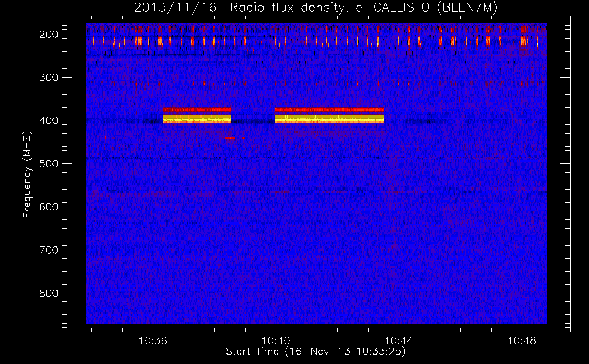Click the 700 frequency tick label
589x364 pixels.
point(49,250)
